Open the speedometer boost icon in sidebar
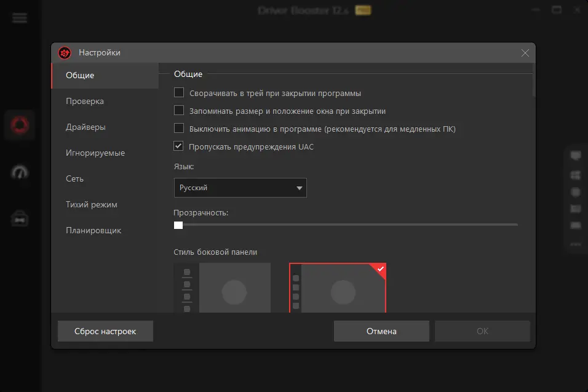588x392 pixels. (20, 172)
